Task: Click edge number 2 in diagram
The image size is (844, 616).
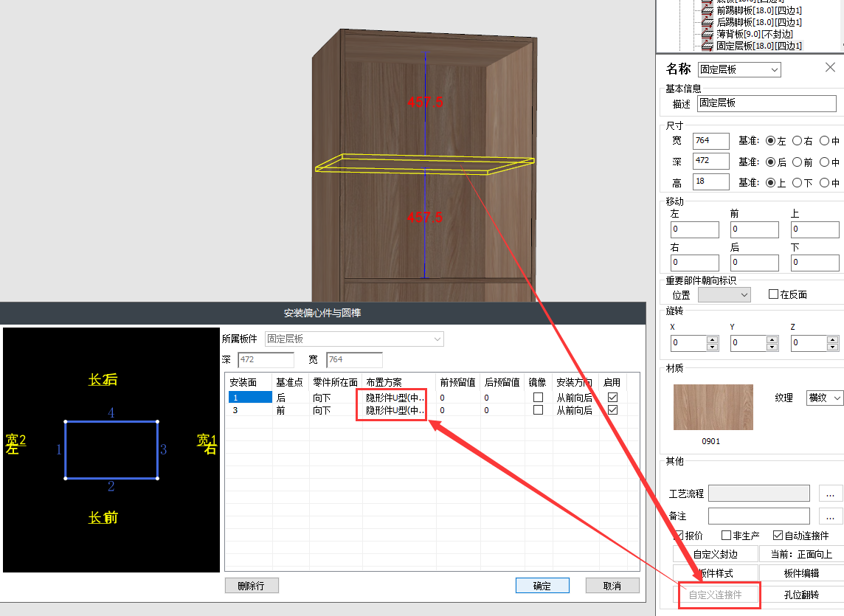Action: tap(111, 486)
